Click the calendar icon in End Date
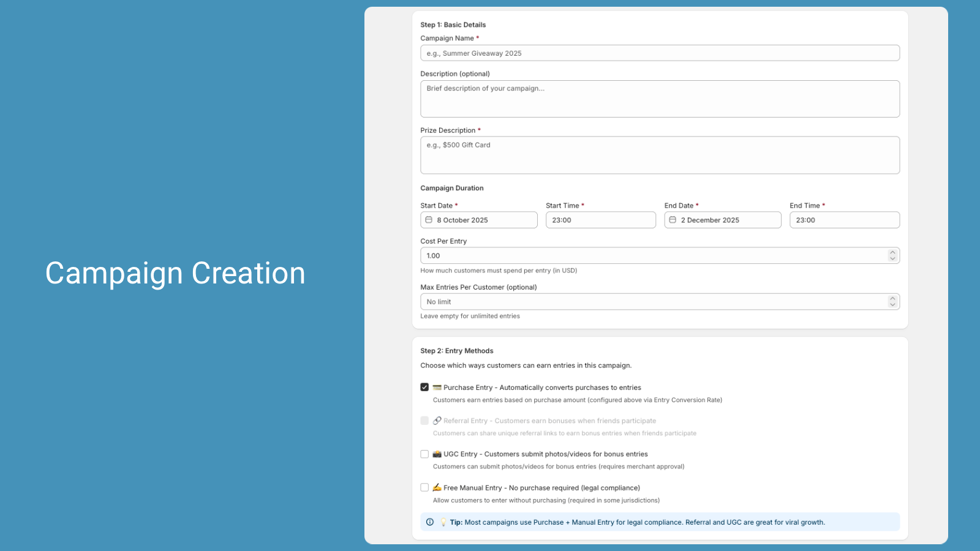 pos(673,220)
